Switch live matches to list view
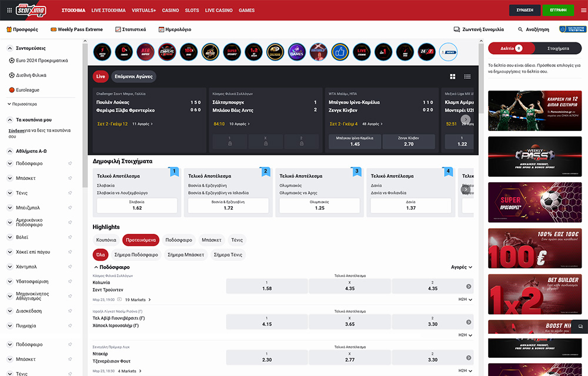The image size is (588, 376). (x=467, y=76)
